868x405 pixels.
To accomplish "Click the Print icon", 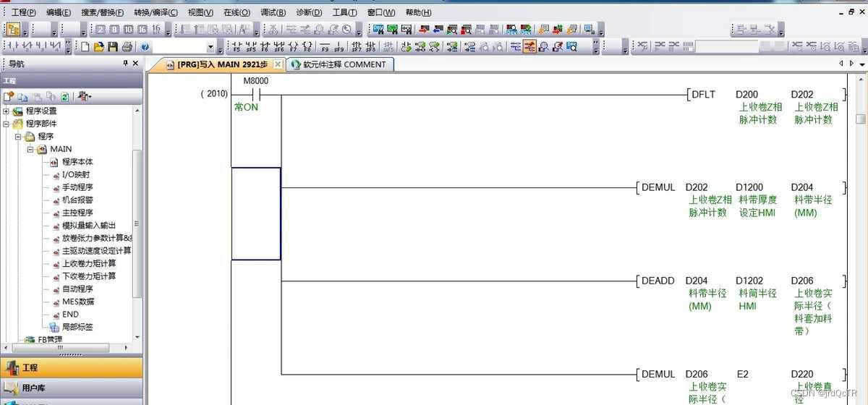I will click(127, 47).
